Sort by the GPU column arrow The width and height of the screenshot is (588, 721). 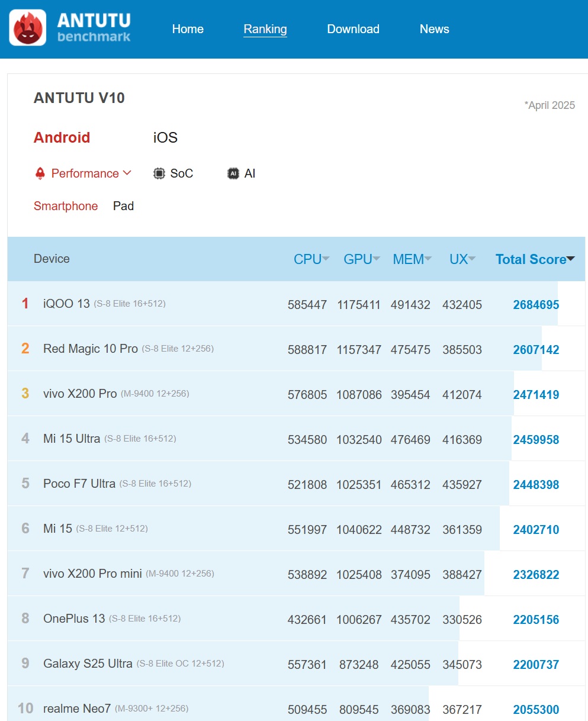point(377,259)
